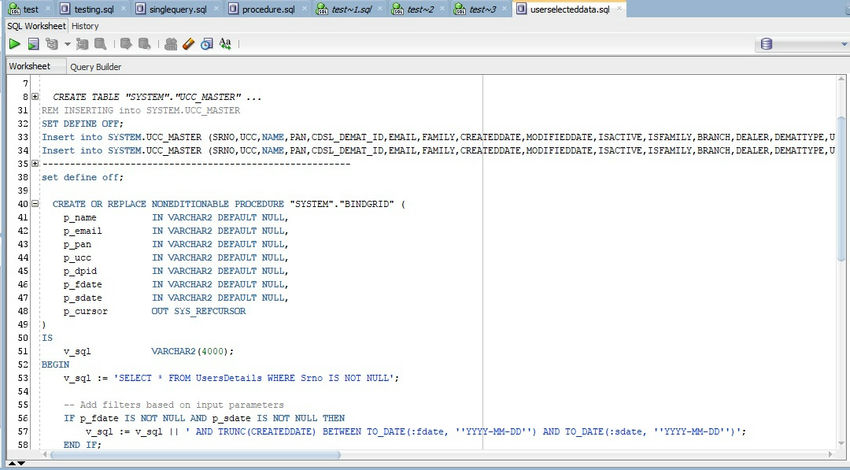
Task: Close the userselecteddata.sql tab
Action: click(619, 9)
